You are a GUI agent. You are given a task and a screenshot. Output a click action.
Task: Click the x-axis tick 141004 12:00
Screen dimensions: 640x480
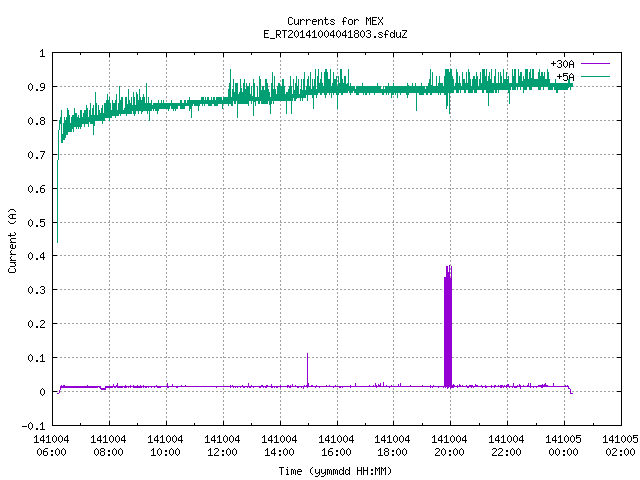click(222, 446)
